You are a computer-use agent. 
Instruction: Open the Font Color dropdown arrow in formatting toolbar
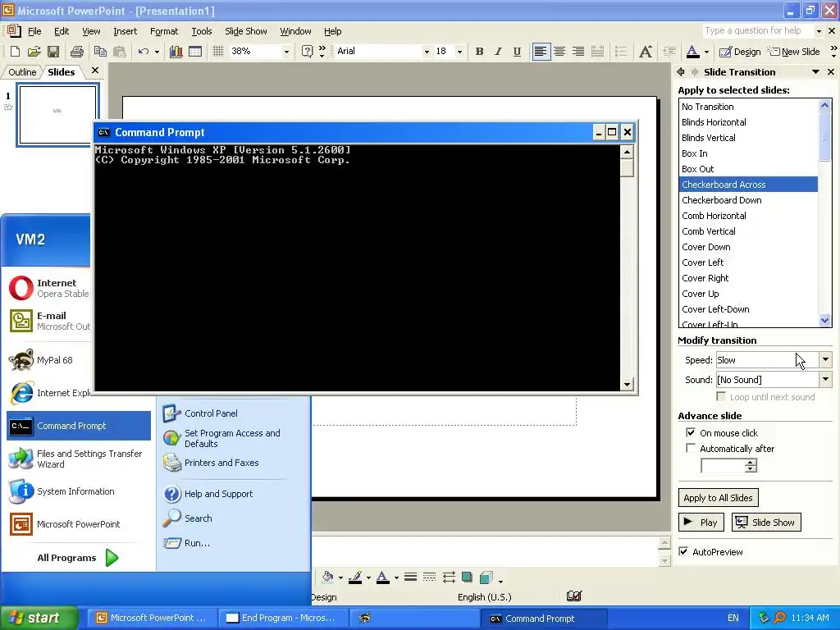pos(706,52)
